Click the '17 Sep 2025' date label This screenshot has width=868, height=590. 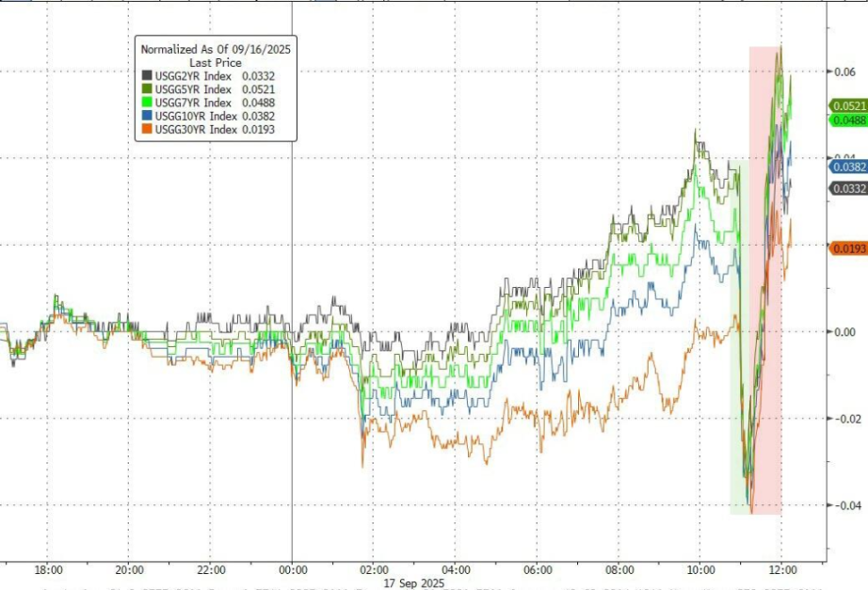click(411, 583)
